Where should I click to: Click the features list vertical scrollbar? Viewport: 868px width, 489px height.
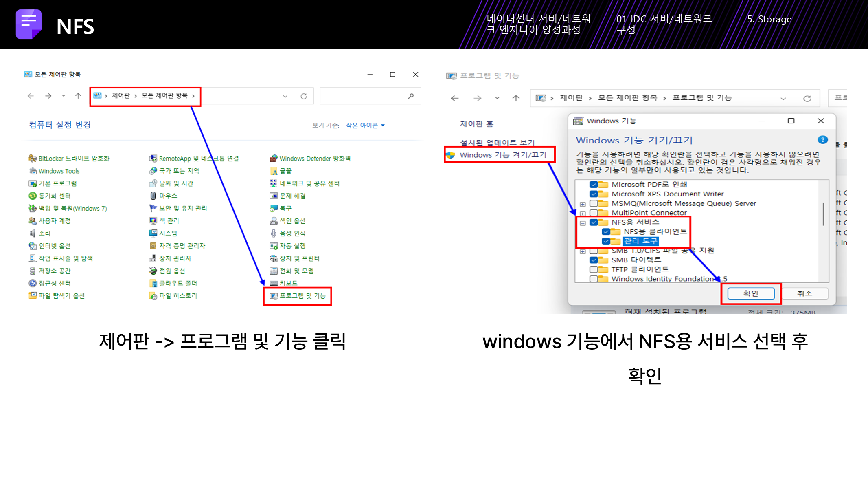pos(823,214)
